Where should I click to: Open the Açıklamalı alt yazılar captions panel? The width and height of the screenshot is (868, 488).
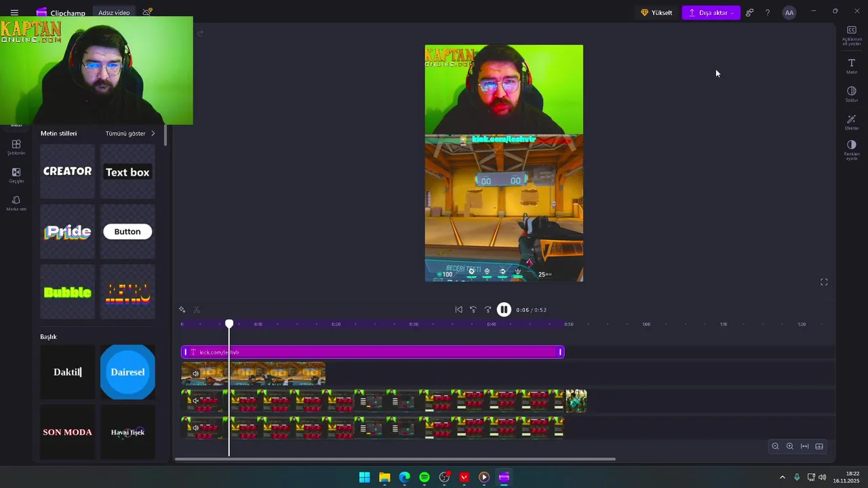pyautogui.click(x=851, y=35)
